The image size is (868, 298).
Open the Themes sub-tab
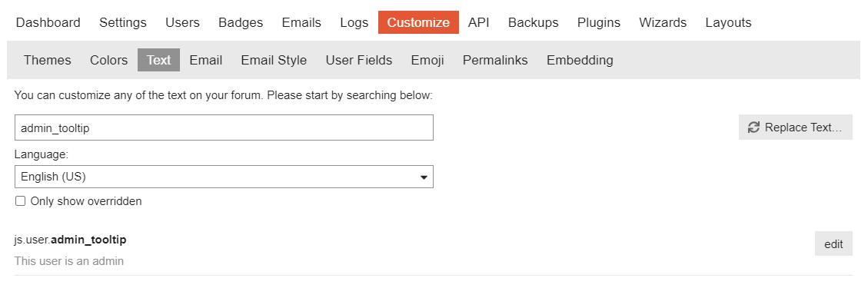tap(48, 60)
